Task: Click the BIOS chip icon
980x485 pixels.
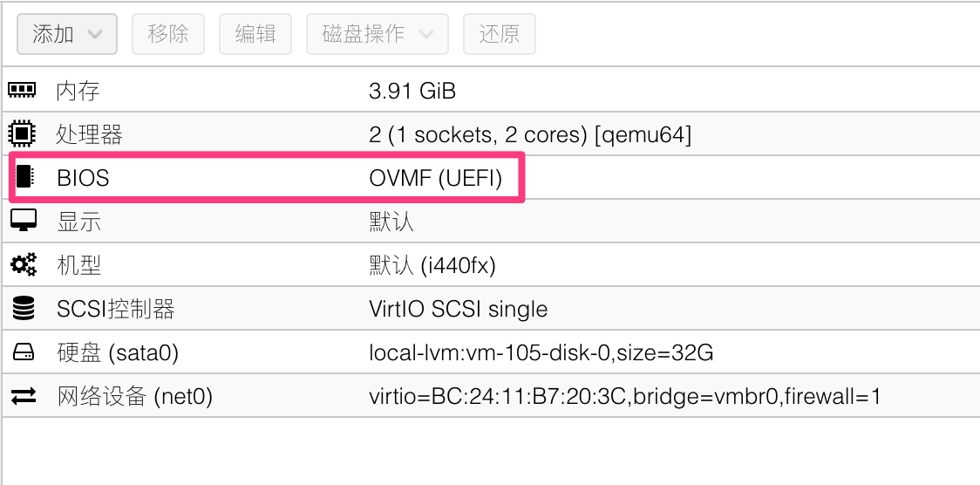Action: [x=24, y=177]
